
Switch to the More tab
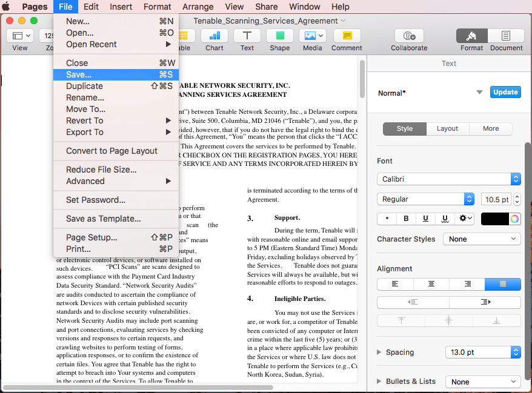click(x=491, y=129)
